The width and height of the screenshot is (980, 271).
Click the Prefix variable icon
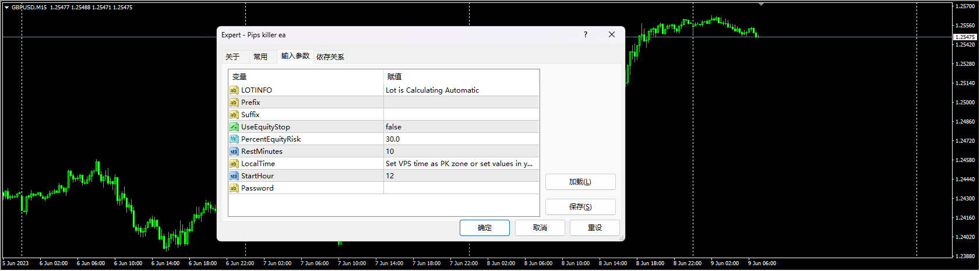234,103
